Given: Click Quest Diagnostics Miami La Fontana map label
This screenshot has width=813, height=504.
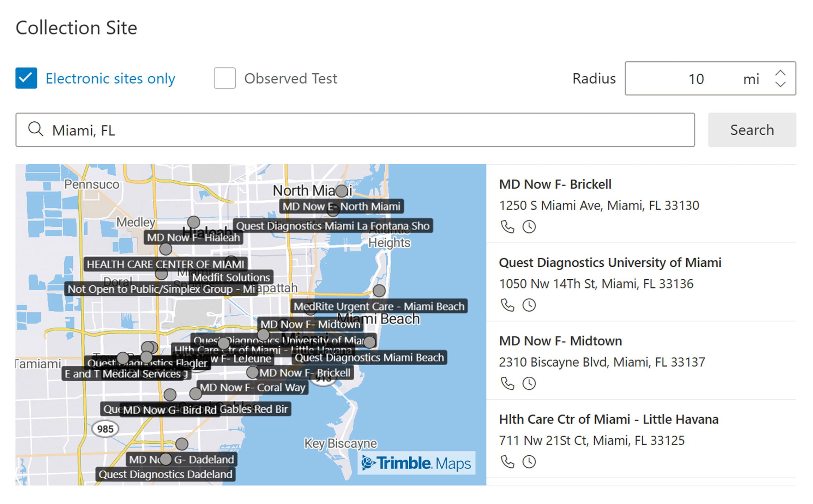Looking at the screenshot, I should click(x=333, y=226).
